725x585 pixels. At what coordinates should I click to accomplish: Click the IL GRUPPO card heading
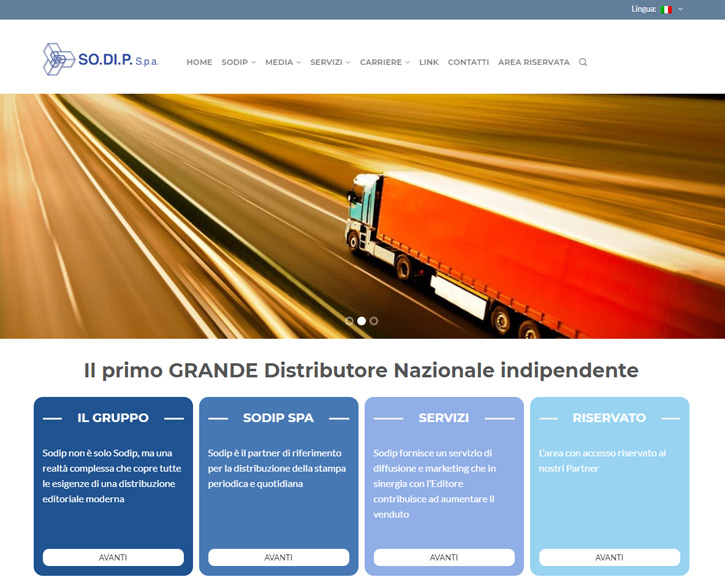[113, 418]
